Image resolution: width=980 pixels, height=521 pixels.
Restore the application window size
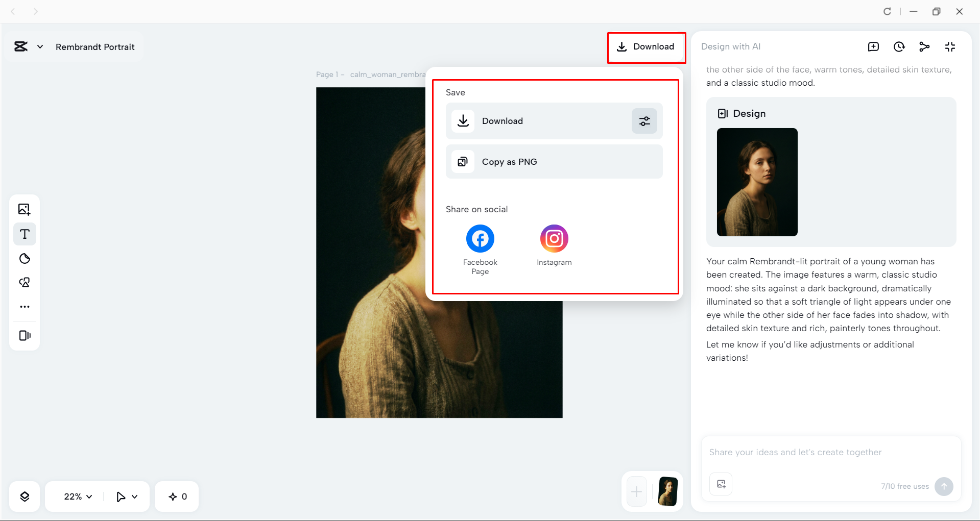click(x=936, y=11)
